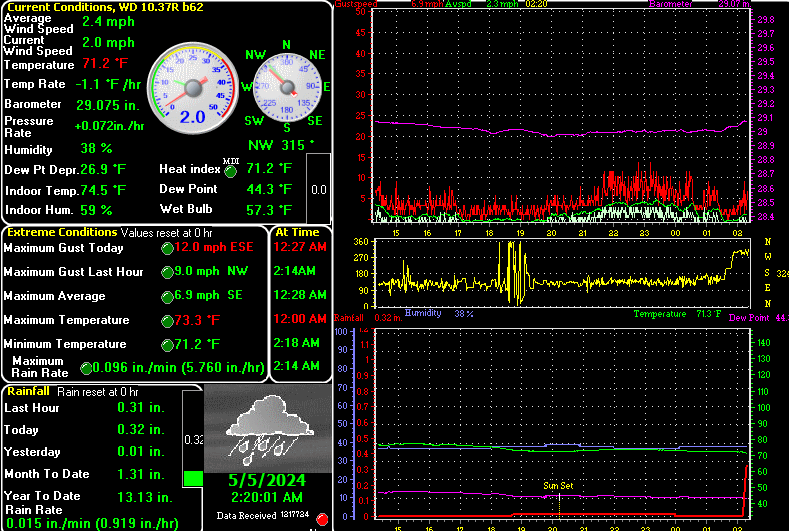789x531 pixels.
Task: Click green indicator beside Minimum Temperature
Action: (x=167, y=345)
